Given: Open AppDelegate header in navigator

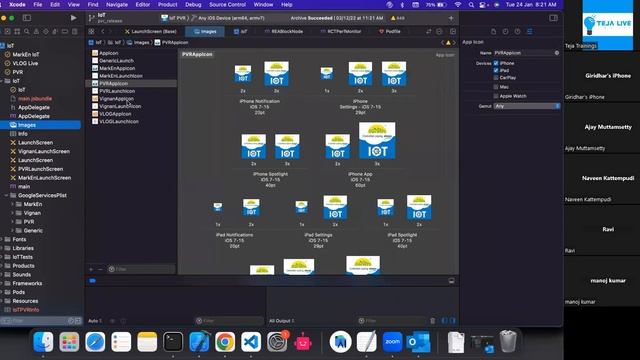Looking at the screenshot, I should (x=34, y=107).
